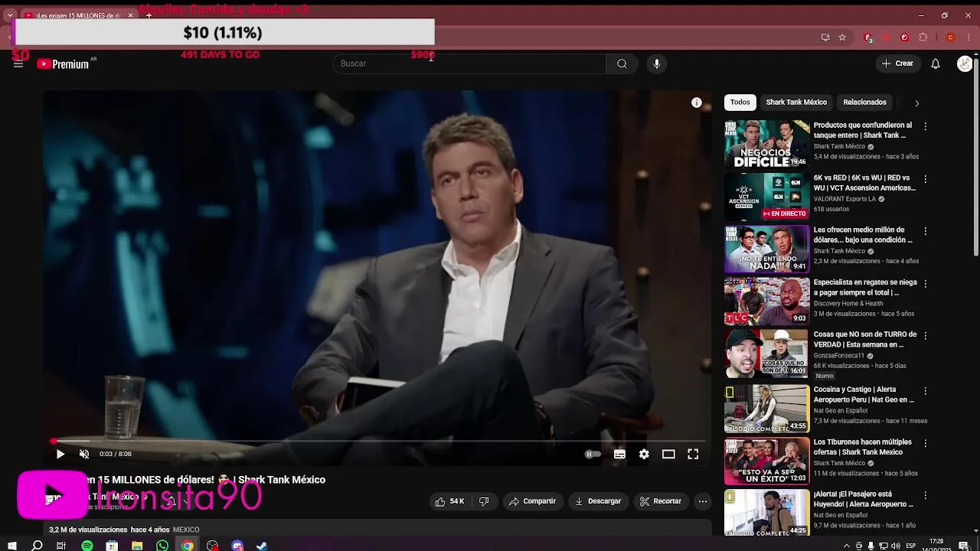Close the current browser tab
The width and height of the screenshot is (980, 551).
(130, 15)
